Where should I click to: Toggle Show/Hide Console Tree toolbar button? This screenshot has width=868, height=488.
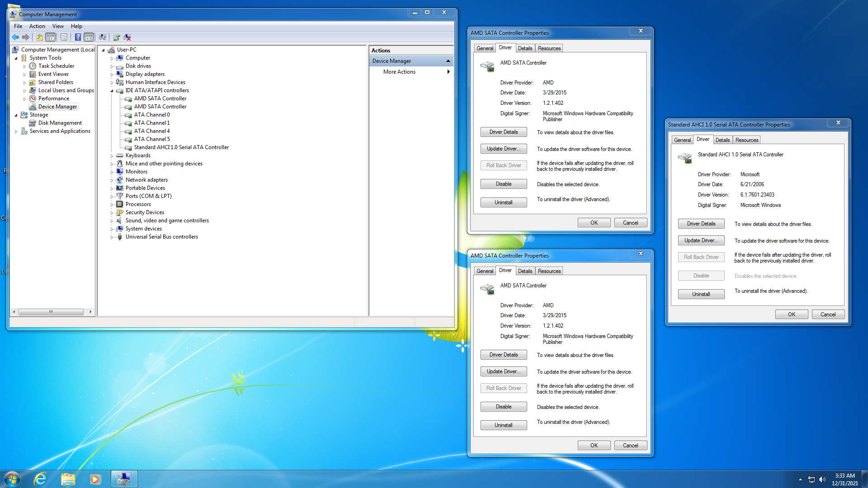(x=51, y=37)
